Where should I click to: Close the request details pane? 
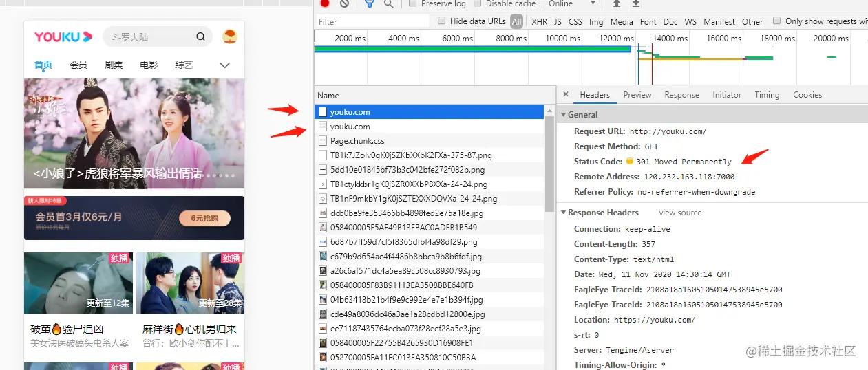click(x=566, y=95)
